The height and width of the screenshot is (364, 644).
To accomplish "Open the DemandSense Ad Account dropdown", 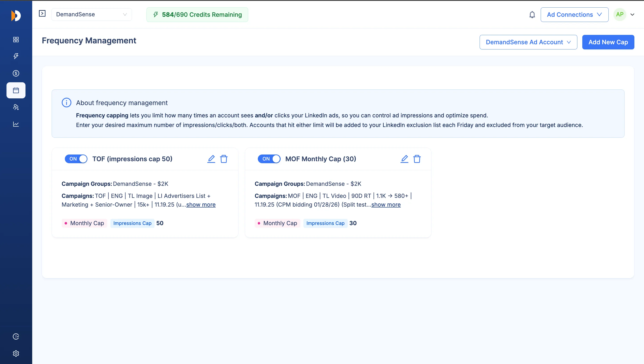I will pos(528,42).
